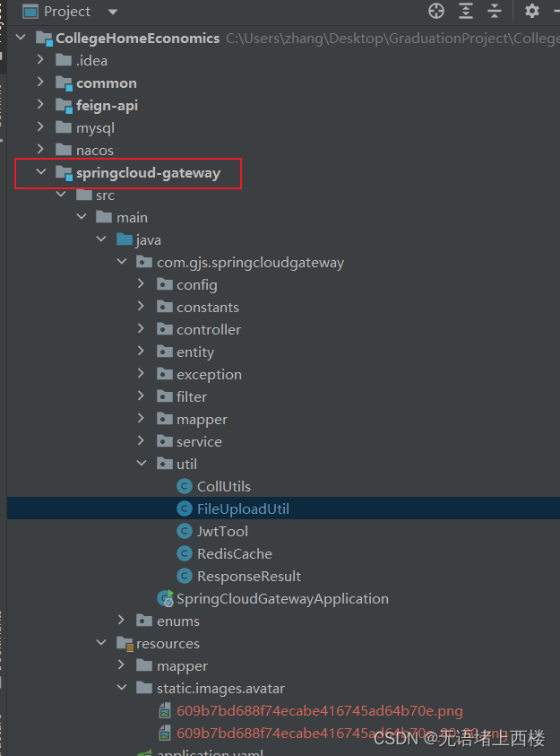The image size is (560, 756).
Task: Collapse the util package
Action: [141, 464]
